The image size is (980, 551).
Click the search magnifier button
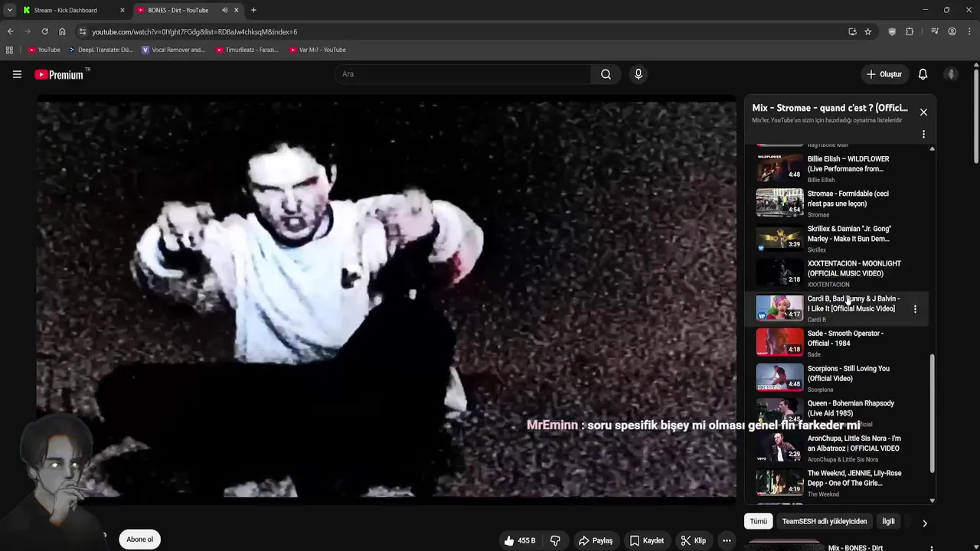pos(606,74)
